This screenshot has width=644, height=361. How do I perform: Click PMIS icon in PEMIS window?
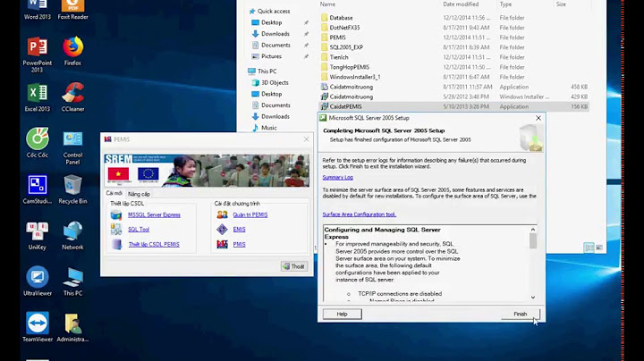point(222,244)
